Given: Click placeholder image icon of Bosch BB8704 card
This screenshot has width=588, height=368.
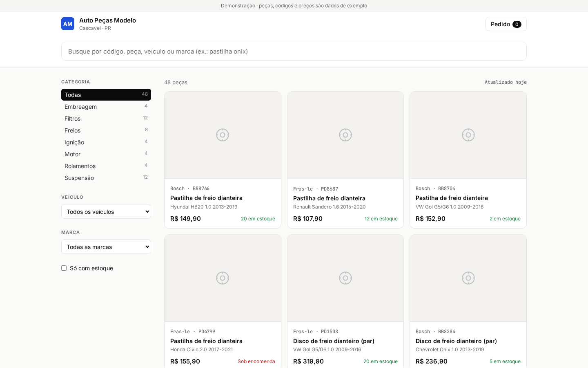Looking at the screenshot, I should (468, 135).
